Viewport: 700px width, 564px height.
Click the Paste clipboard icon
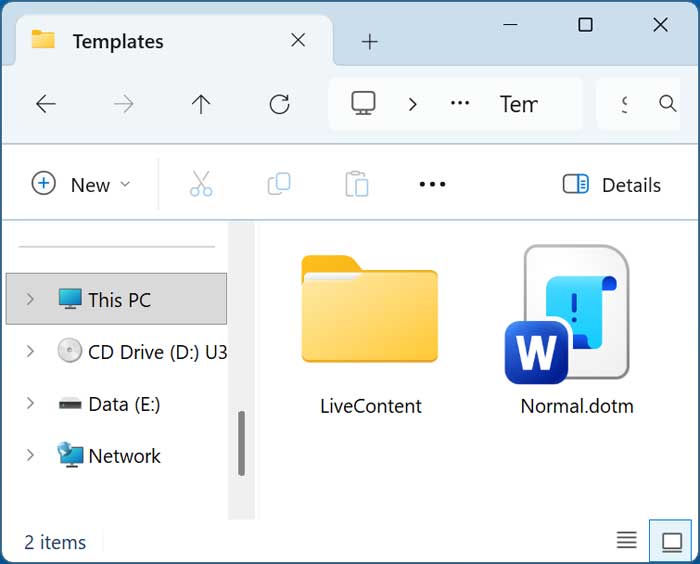(357, 184)
